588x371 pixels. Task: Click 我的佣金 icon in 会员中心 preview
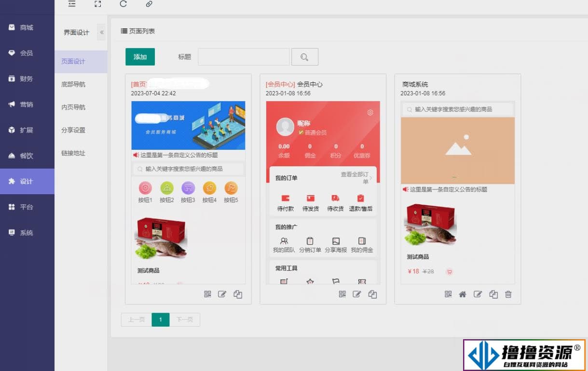click(x=362, y=240)
